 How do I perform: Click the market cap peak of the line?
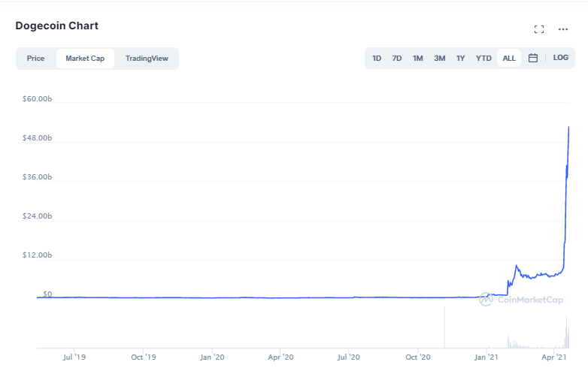click(569, 127)
